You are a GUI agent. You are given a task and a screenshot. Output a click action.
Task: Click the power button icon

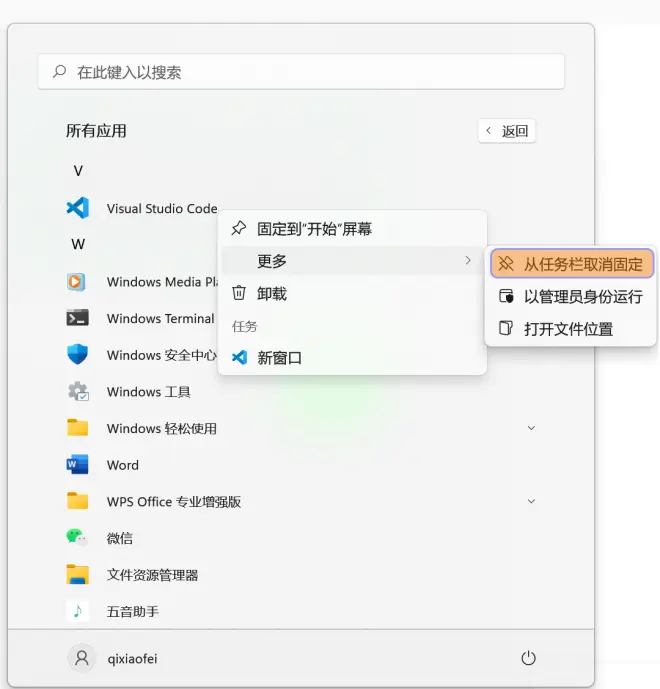528,658
